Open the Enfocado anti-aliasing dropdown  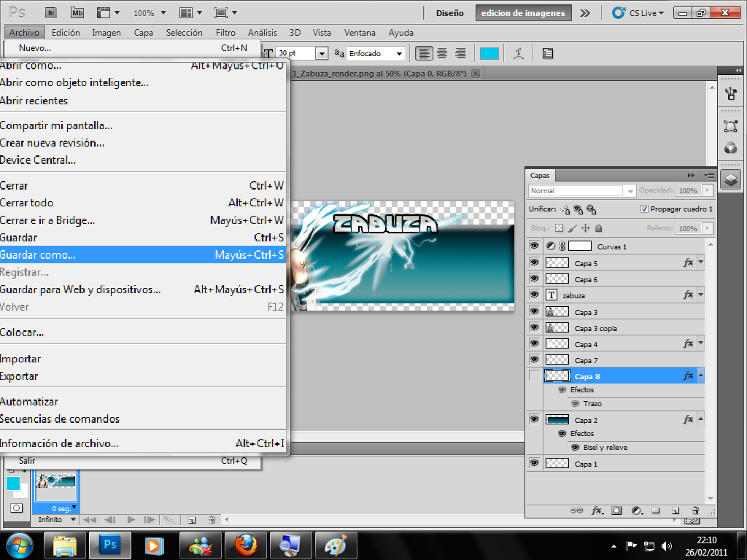(x=399, y=53)
